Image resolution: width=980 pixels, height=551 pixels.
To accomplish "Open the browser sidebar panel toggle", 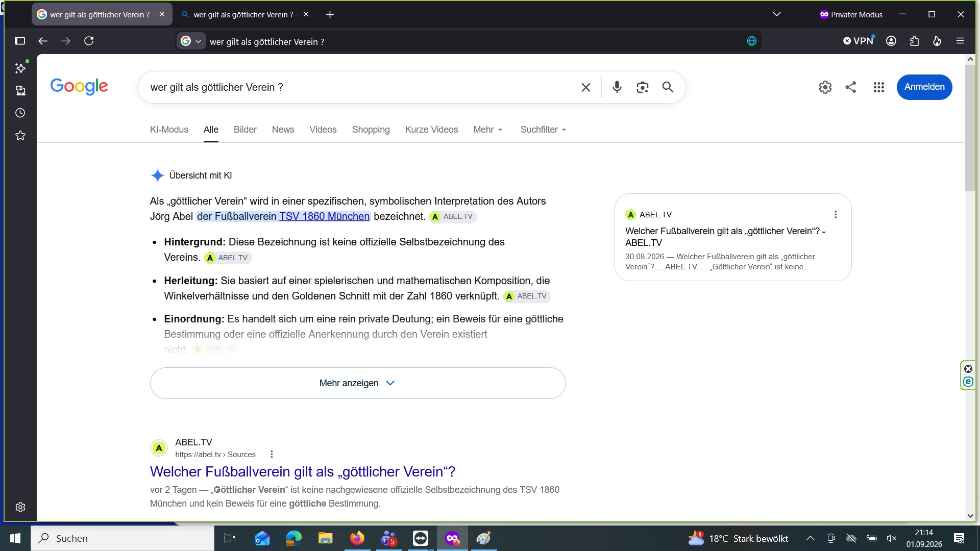I will click(x=20, y=41).
